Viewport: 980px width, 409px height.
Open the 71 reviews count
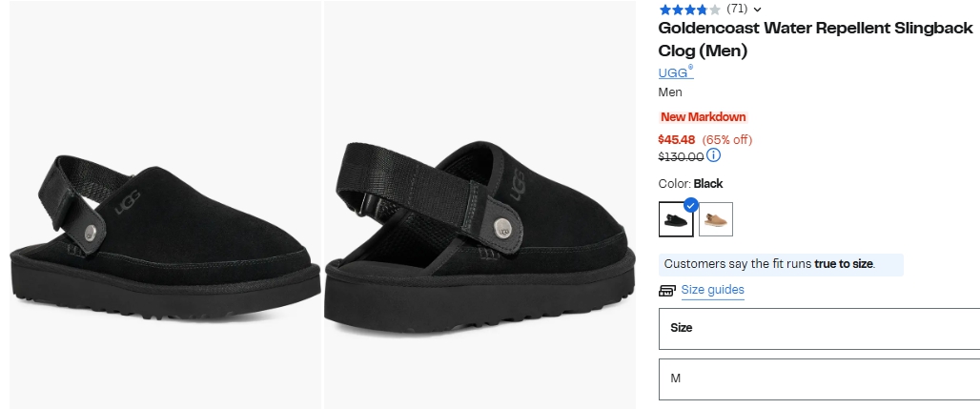(x=736, y=9)
